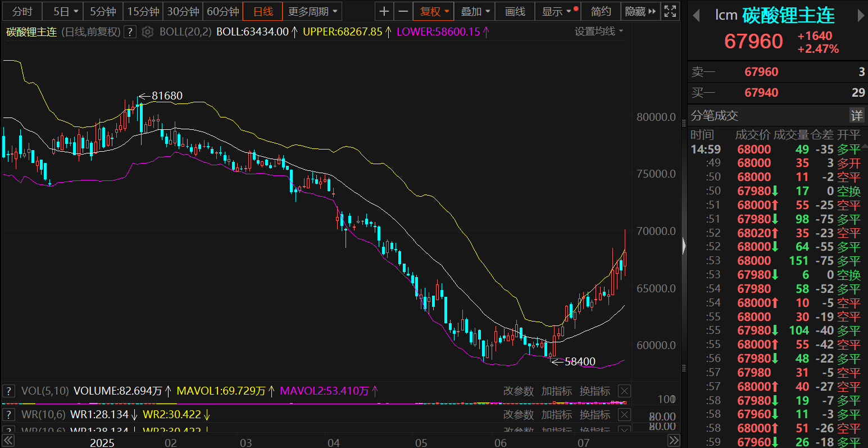Hide the side panel with 隐藏
This screenshot has width=868, height=448.
coord(640,11)
